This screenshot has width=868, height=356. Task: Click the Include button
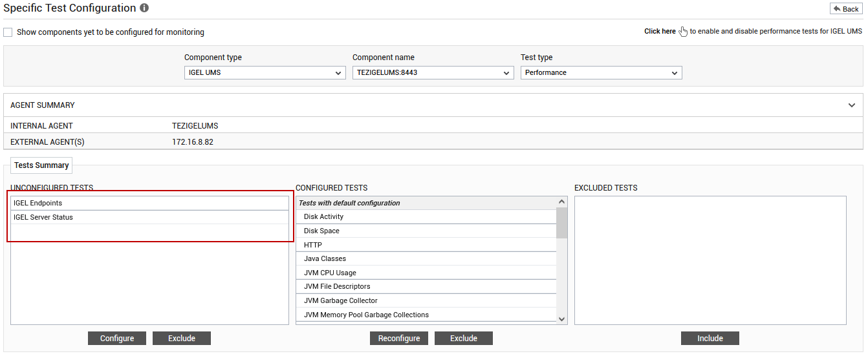pos(710,339)
